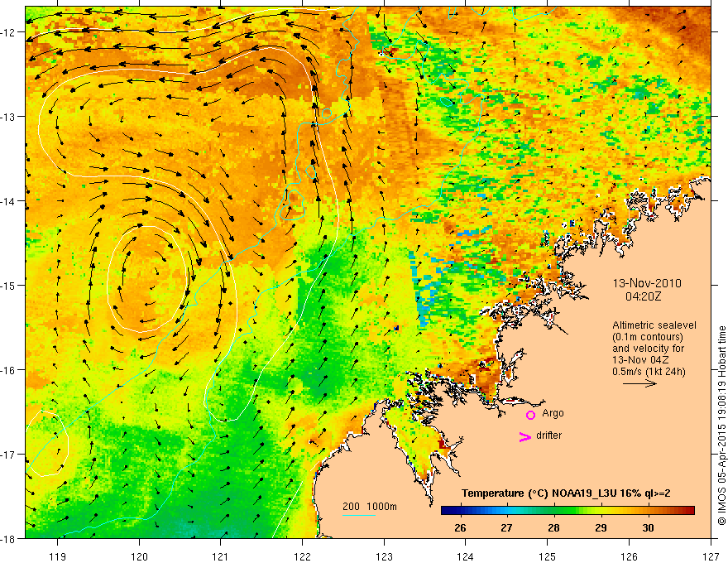Click the latitude axis label '-15'
728x563 pixels.
coord(8,285)
